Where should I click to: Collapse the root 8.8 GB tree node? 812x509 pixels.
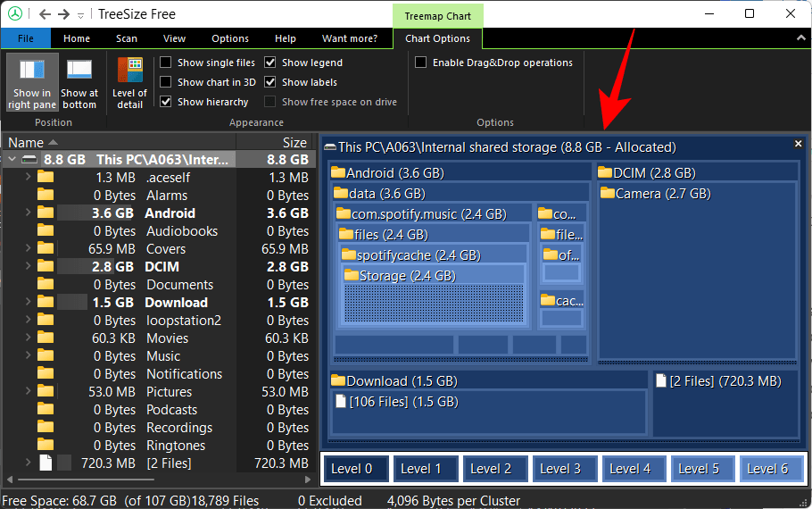coord(12,159)
